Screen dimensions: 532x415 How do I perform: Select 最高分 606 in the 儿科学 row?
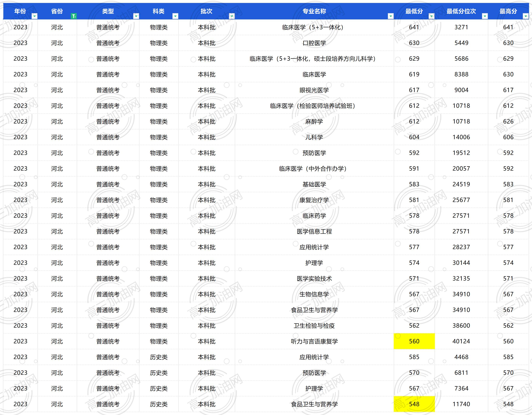[508, 137]
